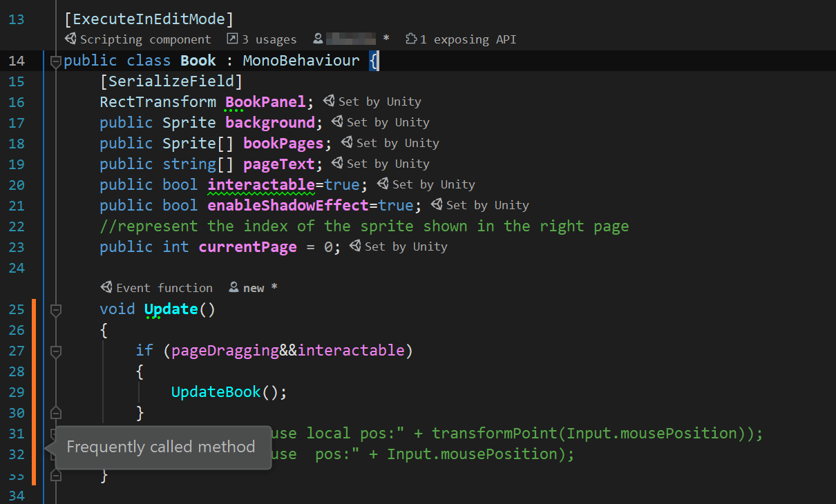Click the Unity icon after BookPanel field

(329, 101)
